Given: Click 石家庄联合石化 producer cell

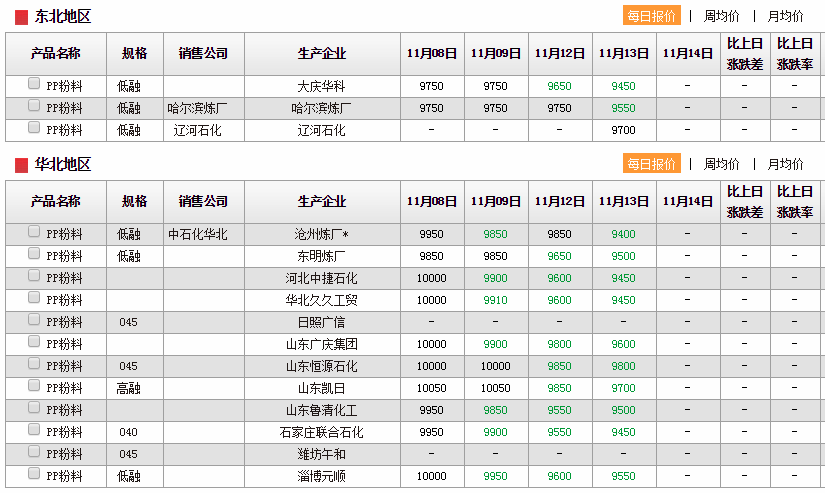Looking at the screenshot, I should point(321,432).
